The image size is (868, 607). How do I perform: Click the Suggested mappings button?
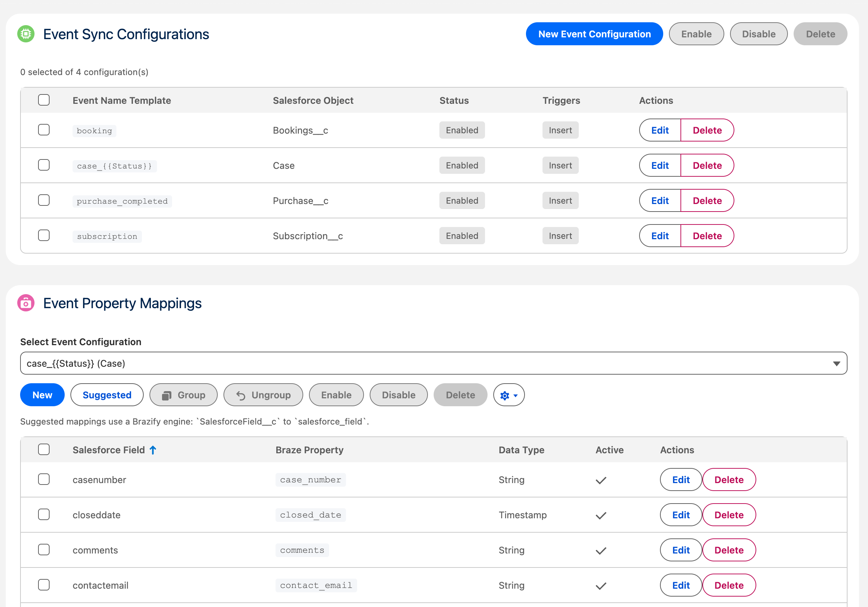(x=107, y=395)
